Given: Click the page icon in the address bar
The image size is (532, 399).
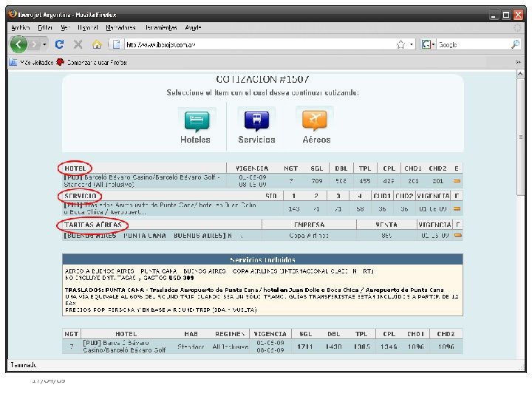Looking at the screenshot, I should [117, 44].
